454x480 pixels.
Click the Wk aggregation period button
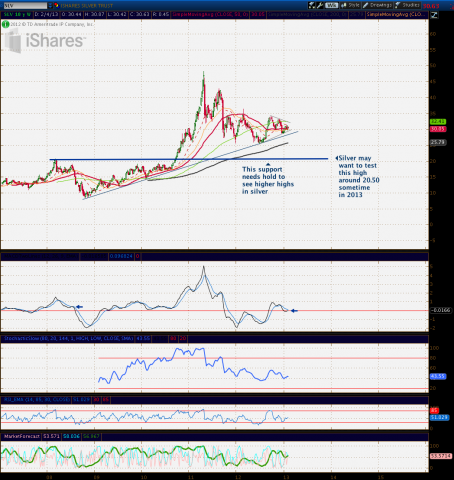click(331, 5)
